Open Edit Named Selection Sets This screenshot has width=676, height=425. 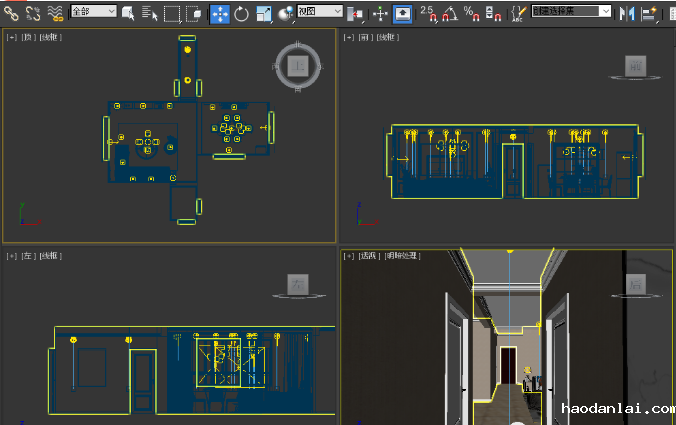coord(519,13)
